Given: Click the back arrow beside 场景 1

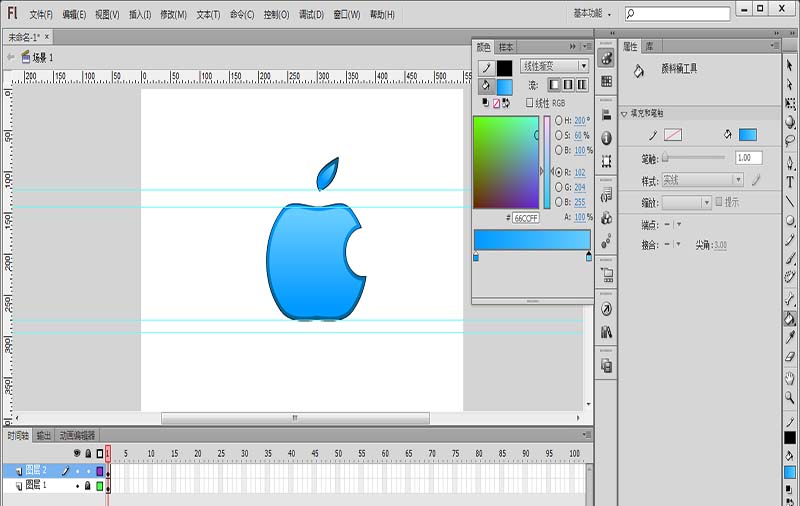Looking at the screenshot, I should (x=11, y=57).
